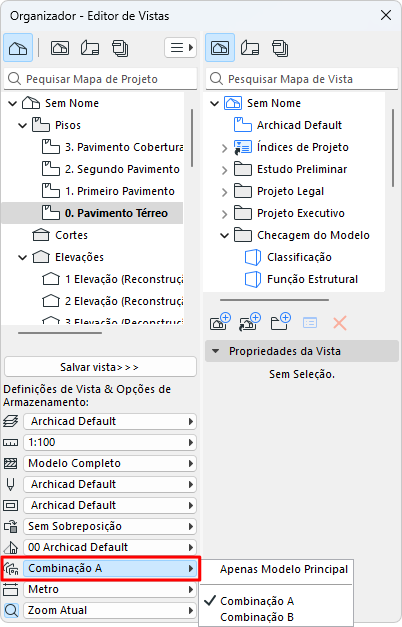Screen dimensions: 402x627
Task: Open the Zoom Atual dropdown
Action: 110,610
